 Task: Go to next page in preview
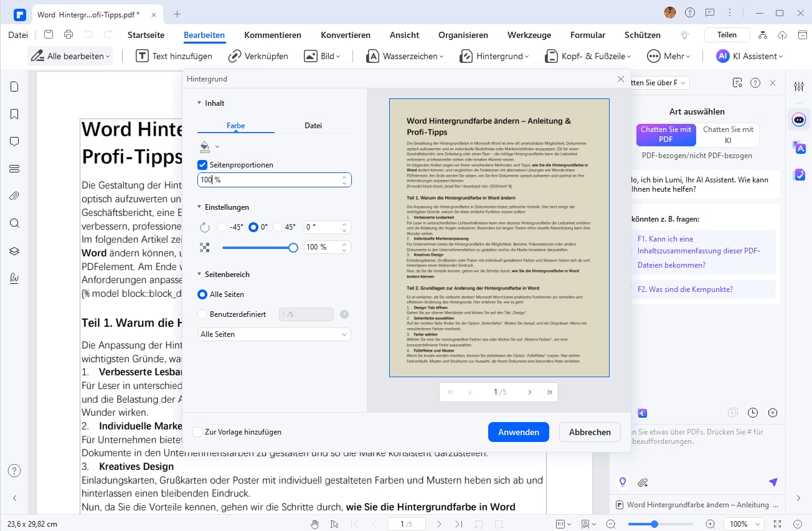530,392
